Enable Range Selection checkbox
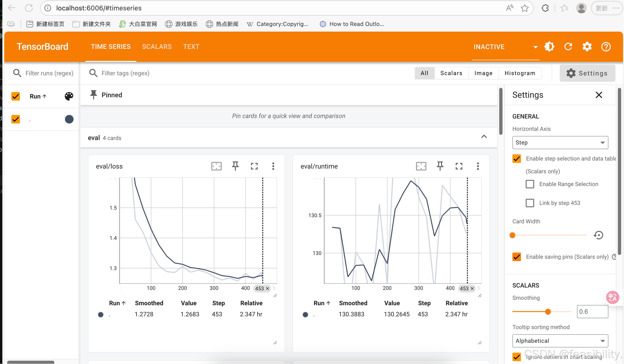Image resolution: width=624 pixels, height=364 pixels. tap(530, 184)
